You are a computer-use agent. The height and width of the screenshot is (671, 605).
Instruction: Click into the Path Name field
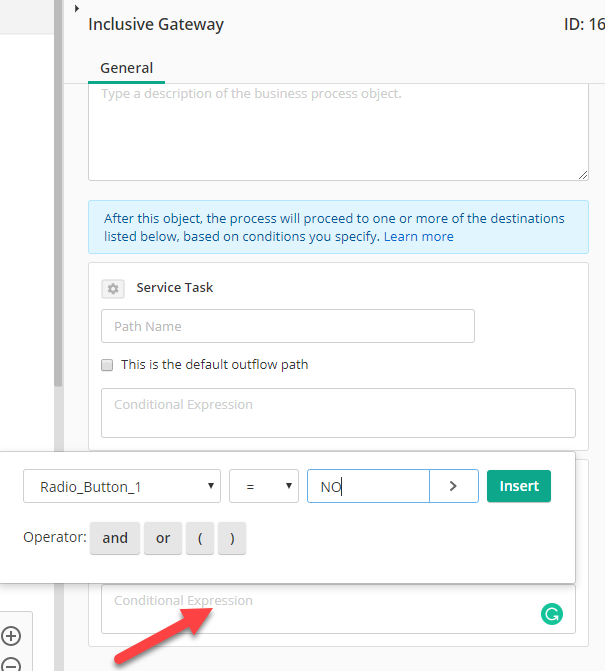pos(288,326)
